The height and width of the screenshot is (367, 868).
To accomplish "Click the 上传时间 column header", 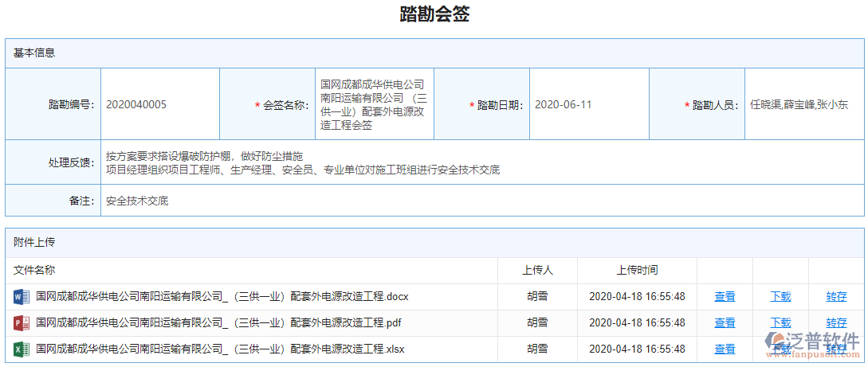I will [x=637, y=271].
